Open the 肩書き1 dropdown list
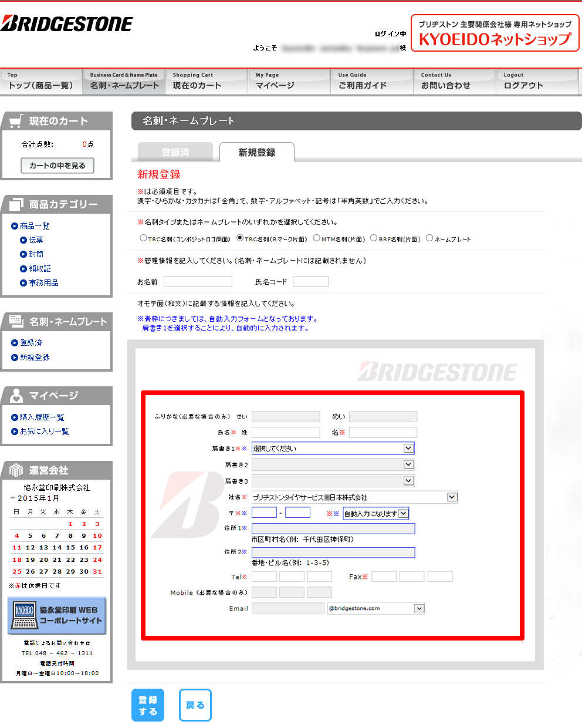This screenshot has height=728, width=582. click(x=333, y=449)
